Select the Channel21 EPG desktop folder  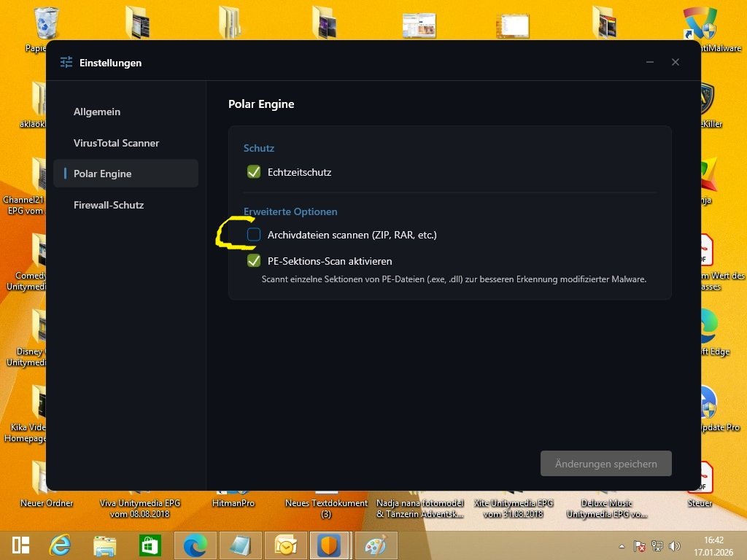pos(39,174)
